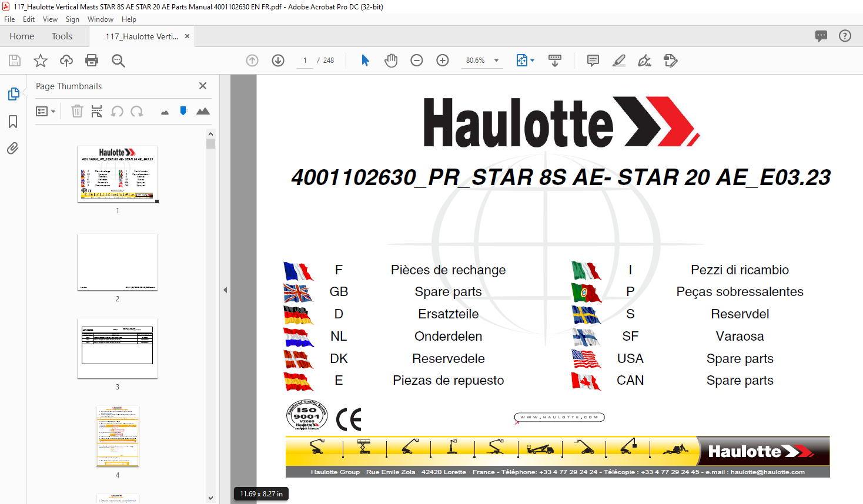
Task: Delete selected page with trash icon
Action: click(x=77, y=111)
